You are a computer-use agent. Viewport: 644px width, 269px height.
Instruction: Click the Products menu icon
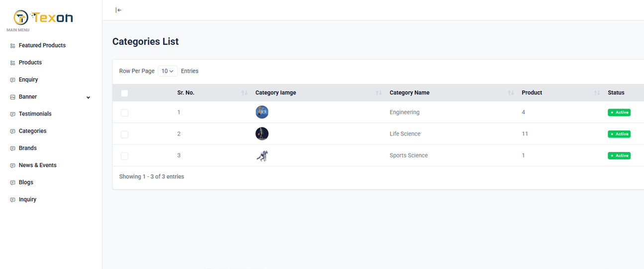(x=12, y=63)
